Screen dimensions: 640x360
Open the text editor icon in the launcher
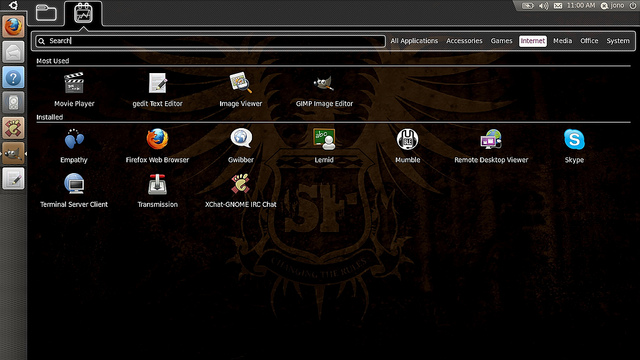[x=13, y=179]
